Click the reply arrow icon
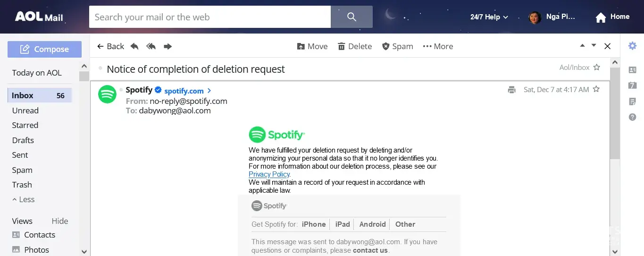 coord(134,46)
